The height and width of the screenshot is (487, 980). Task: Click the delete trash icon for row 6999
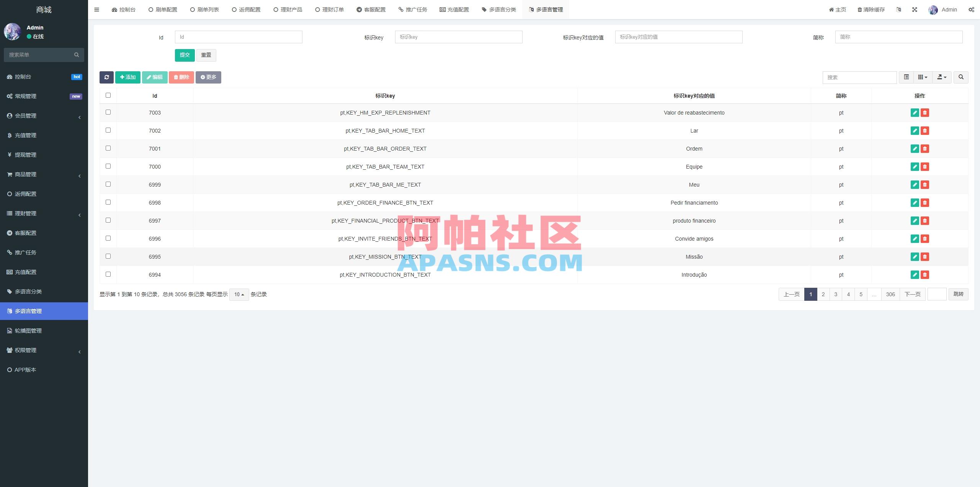tap(925, 185)
